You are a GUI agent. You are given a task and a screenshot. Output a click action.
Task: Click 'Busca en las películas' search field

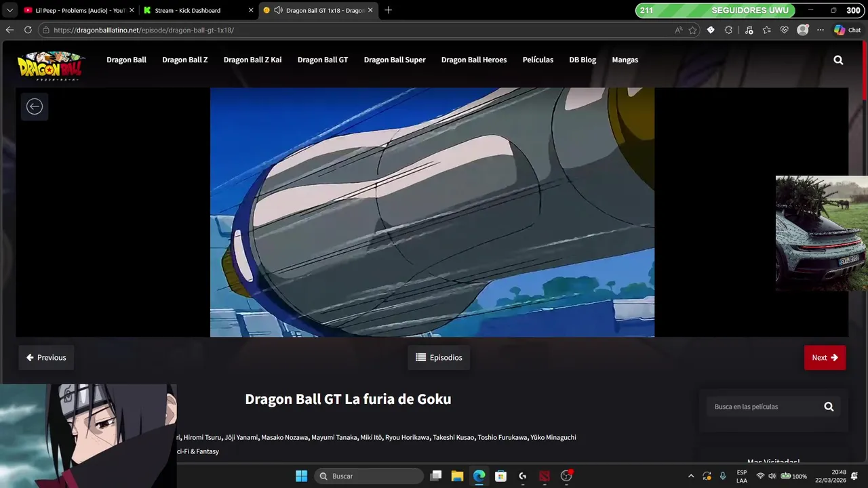click(764, 407)
